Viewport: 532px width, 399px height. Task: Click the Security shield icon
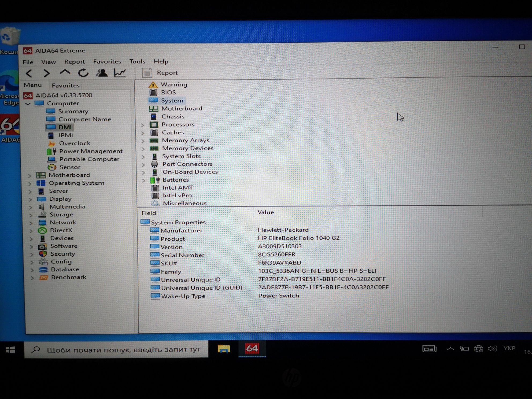[x=43, y=254]
